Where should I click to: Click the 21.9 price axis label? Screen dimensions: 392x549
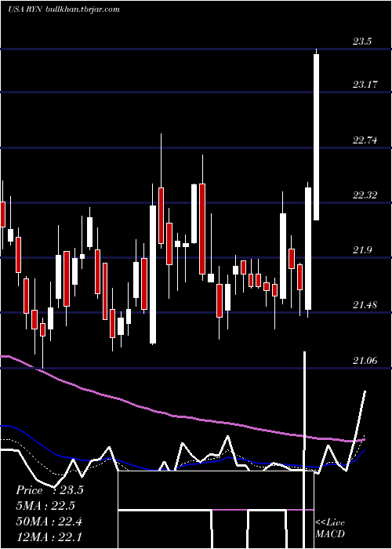tap(362, 249)
